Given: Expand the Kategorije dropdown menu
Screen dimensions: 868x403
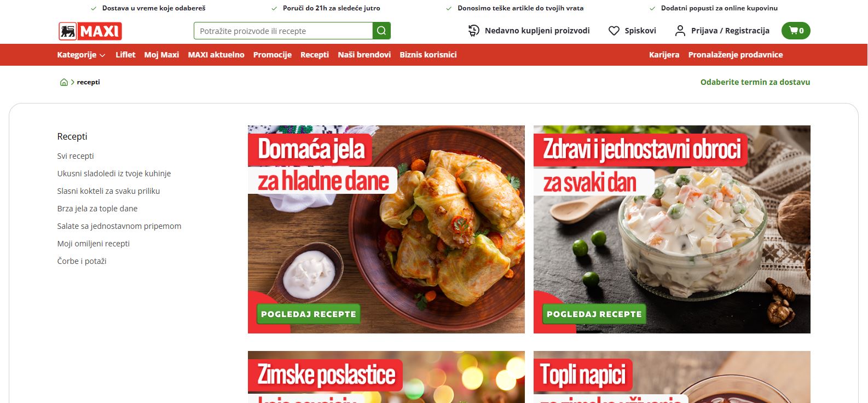Looking at the screenshot, I should [x=81, y=55].
